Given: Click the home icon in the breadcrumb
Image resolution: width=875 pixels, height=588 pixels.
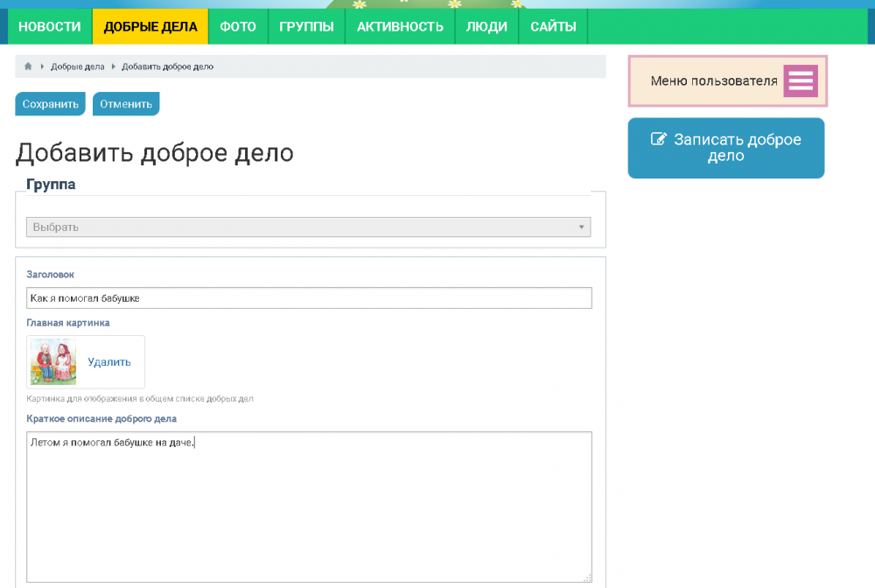Looking at the screenshot, I should click(x=28, y=66).
